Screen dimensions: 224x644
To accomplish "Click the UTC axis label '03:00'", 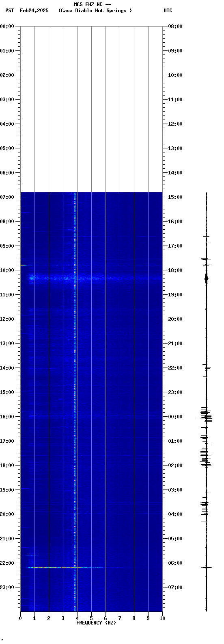I will pyautogui.click(x=175, y=490).
